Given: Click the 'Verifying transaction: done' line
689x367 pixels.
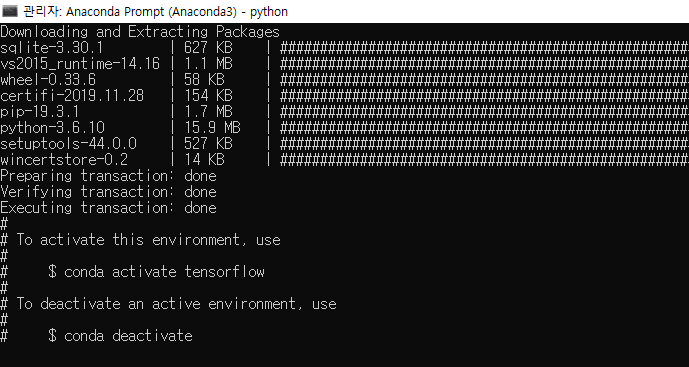Looking at the screenshot, I should point(108,192).
